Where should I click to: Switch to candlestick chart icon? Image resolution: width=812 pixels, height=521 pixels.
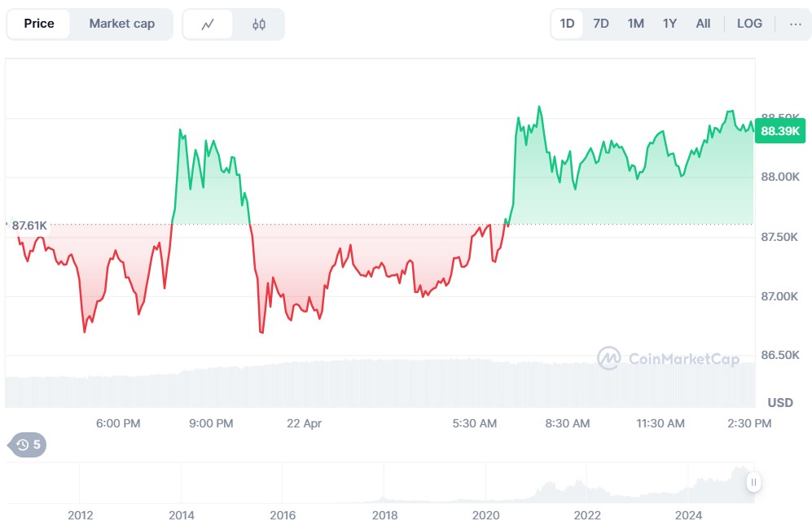(x=259, y=24)
